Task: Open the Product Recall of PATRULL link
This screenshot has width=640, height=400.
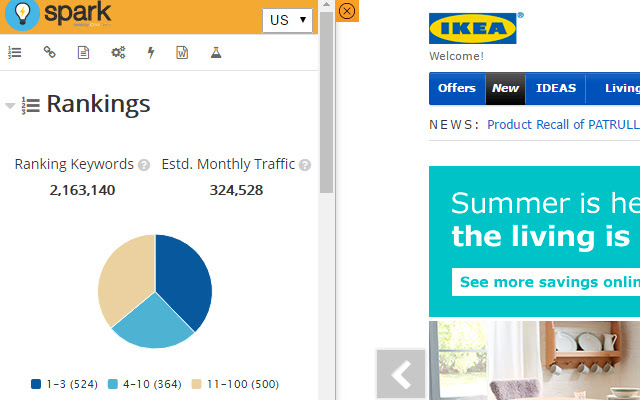Action: 562,125
